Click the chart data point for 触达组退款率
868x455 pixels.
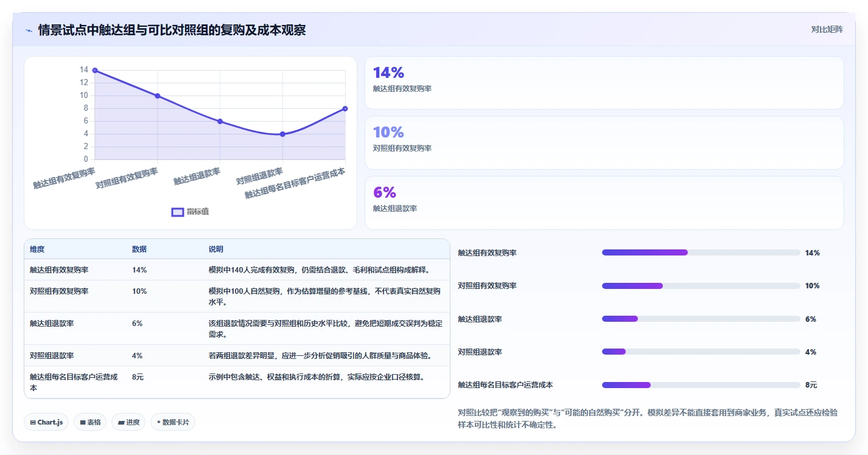220,122
